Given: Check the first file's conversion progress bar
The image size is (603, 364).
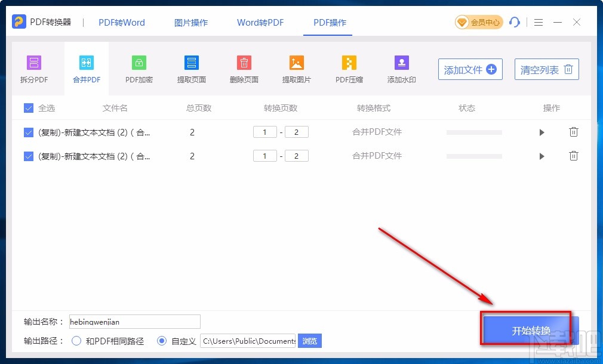Looking at the screenshot, I should pos(473,132).
